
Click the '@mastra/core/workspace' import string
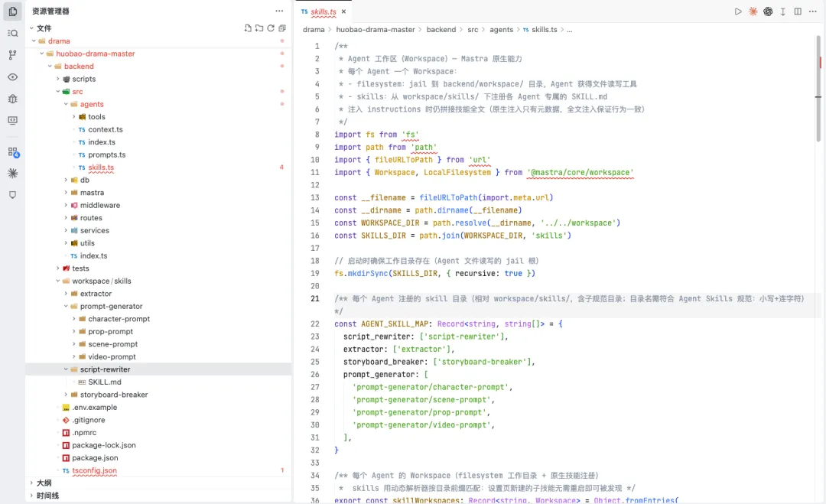pyautogui.click(x=580, y=172)
